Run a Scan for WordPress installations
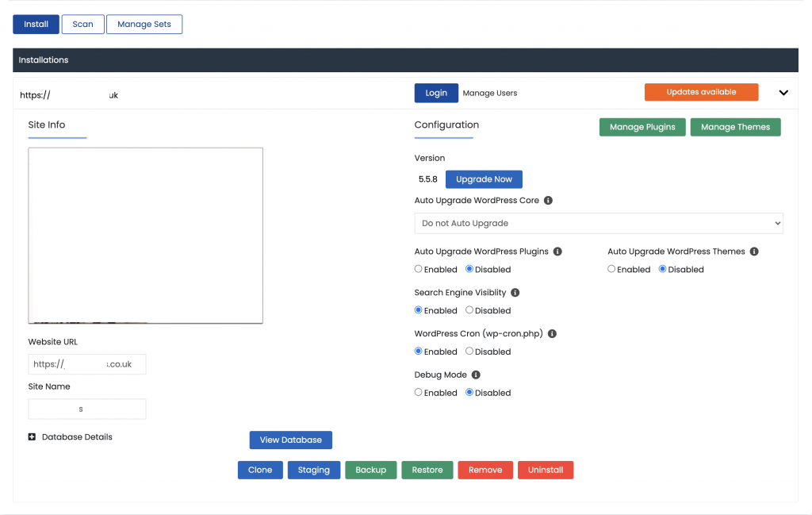 point(82,24)
